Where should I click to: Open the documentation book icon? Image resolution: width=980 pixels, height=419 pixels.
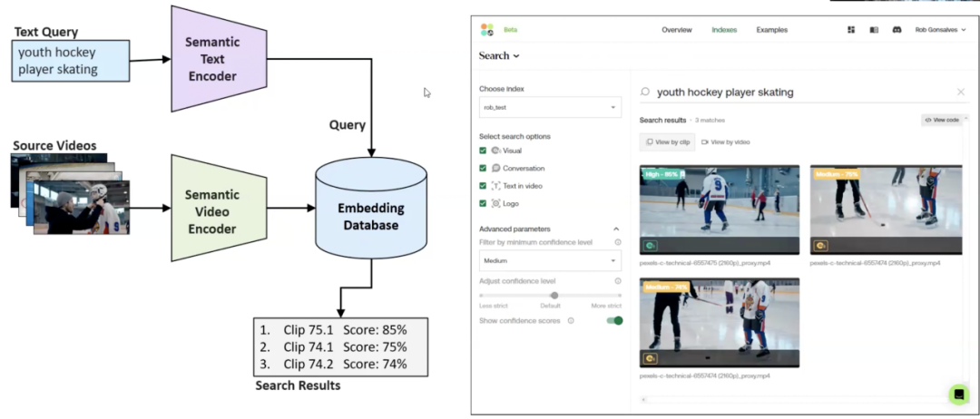click(874, 30)
